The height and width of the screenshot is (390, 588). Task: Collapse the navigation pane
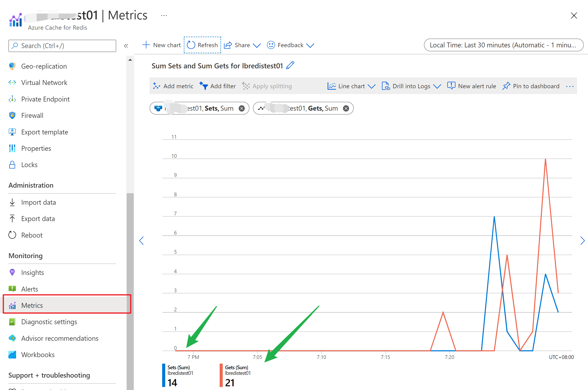(126, 46)
